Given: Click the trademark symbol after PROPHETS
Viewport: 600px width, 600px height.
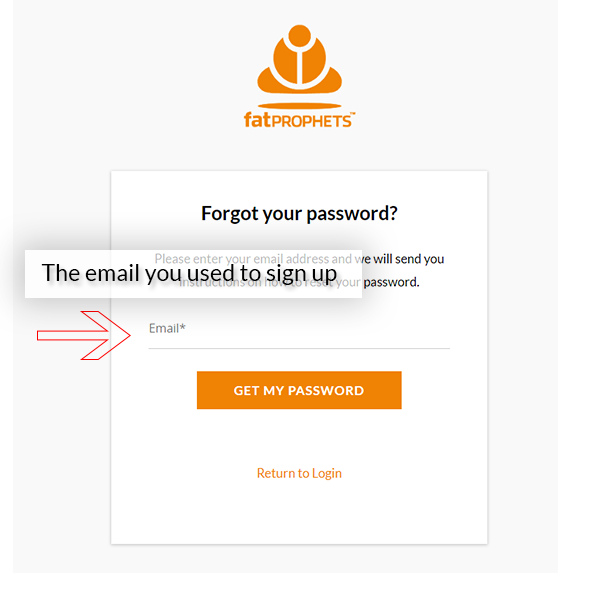Looking at the screenshot, I should (352, 114).
